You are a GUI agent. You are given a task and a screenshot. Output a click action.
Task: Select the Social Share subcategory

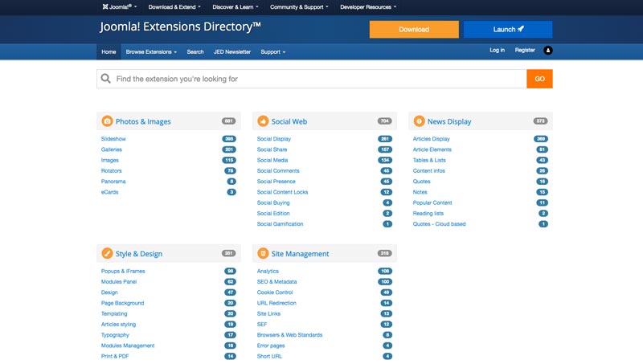(x=272, y=149)
